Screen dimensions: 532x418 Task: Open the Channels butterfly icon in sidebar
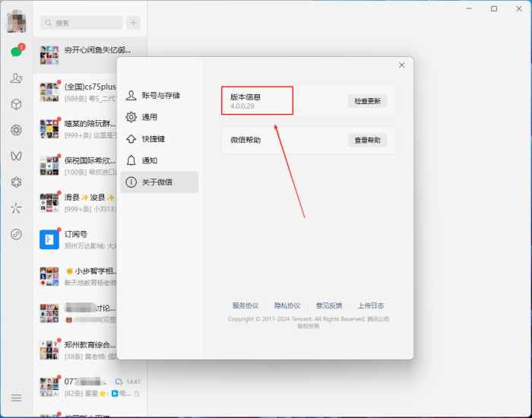click(16, 156)
